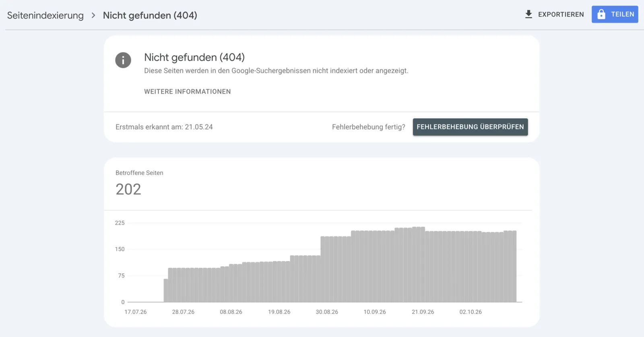Viewport: 644px width, 337px height.
Task: Click the lock icon on Teilen button
Action: tap(601, 14)
